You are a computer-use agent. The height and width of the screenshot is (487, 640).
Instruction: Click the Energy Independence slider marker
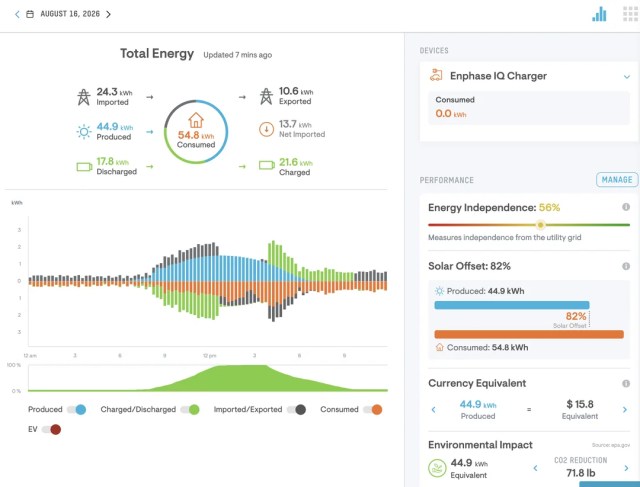pos(540,225)
